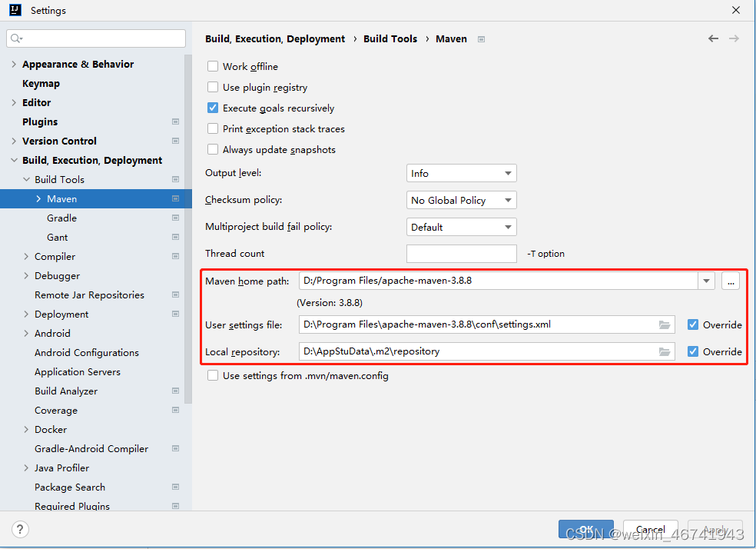Go back with the left arrow icon
The height and width of the screenshot is (549, 756).
coord(713,38)
